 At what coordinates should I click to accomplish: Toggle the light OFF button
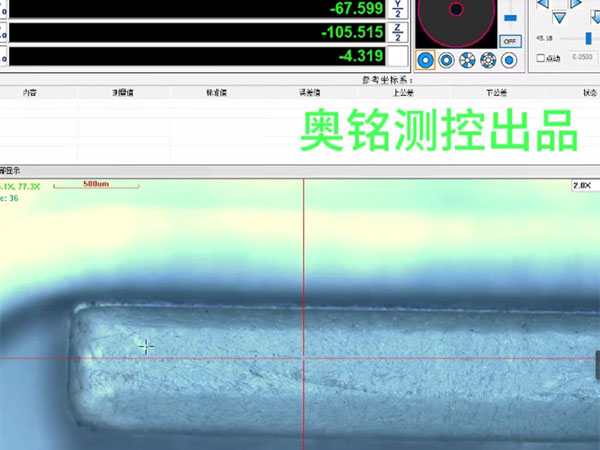510,41
